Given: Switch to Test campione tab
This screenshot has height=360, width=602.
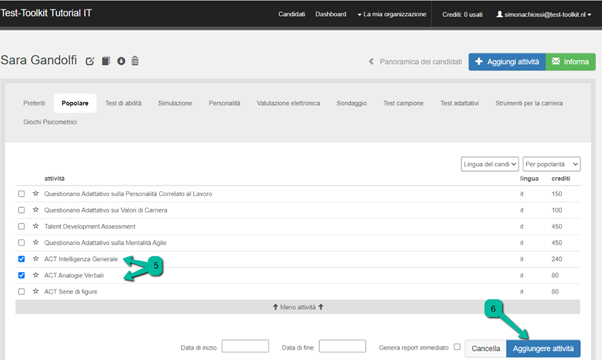Looking at the screenshot, I should [x=404, y=103].
